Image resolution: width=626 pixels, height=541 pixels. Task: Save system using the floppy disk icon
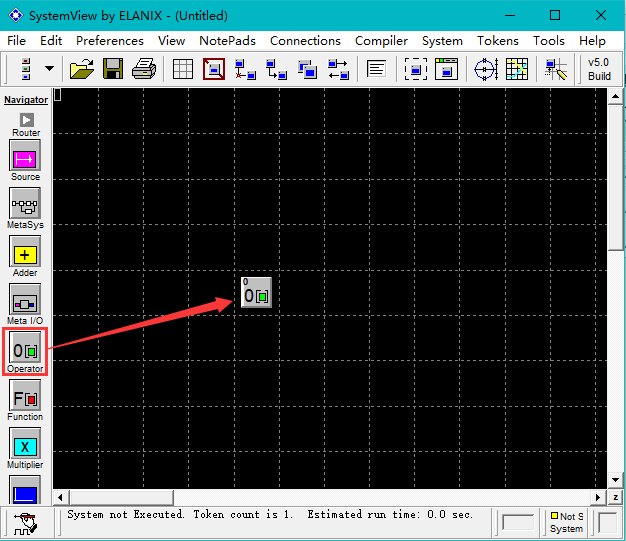[113, 69]
